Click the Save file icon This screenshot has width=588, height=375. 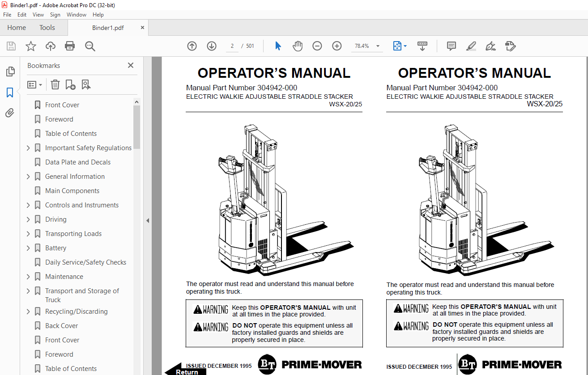pos(11,46)
